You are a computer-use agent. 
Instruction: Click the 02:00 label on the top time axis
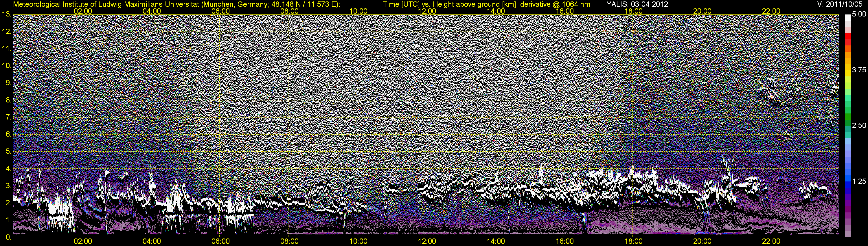(x=83, y=11)
